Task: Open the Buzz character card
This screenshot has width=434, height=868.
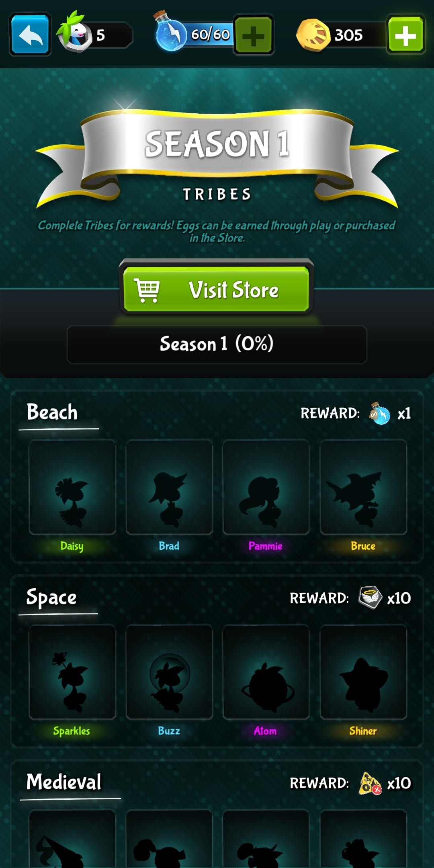Action: click(x=169, y=672)
